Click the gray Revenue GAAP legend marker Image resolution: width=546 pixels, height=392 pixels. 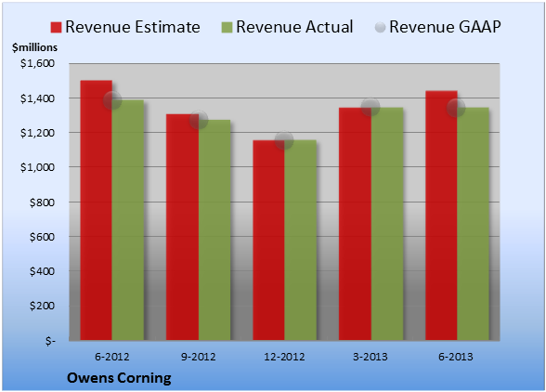click(380, 27)
